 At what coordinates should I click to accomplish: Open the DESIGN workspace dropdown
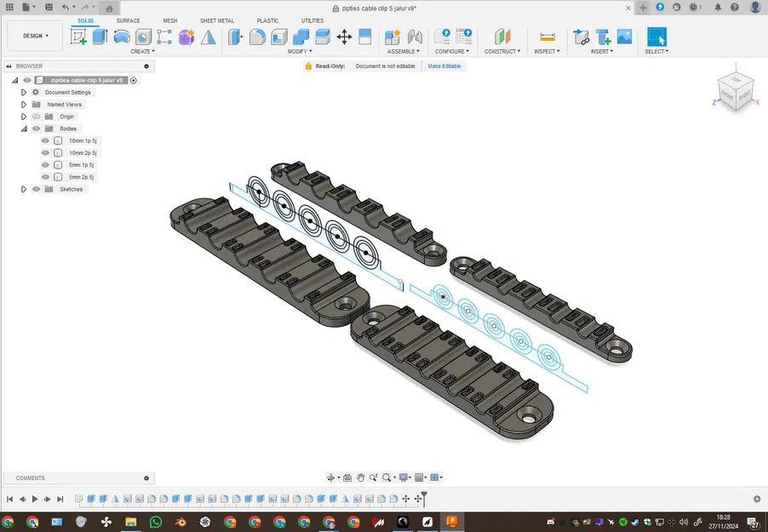coord(34,36)
